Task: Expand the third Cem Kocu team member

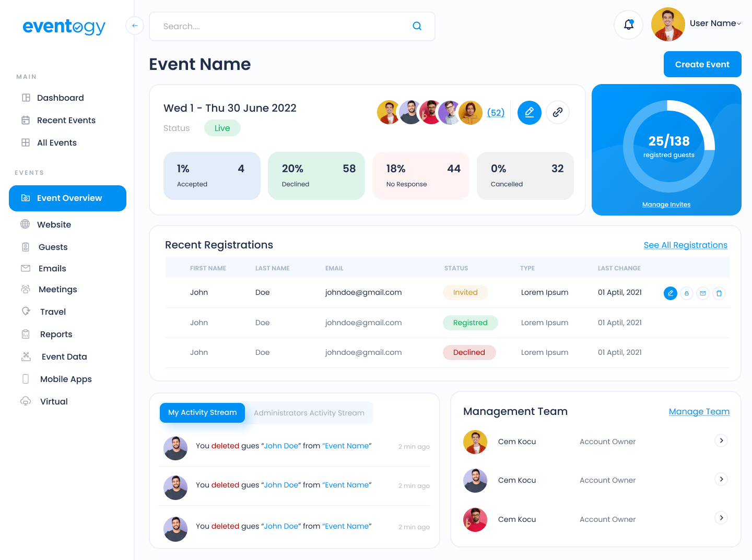Action: tap(721, 518)
